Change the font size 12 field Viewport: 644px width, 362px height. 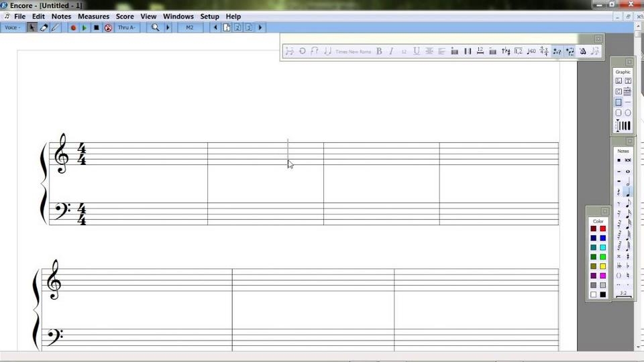click(x=404, y=52)
